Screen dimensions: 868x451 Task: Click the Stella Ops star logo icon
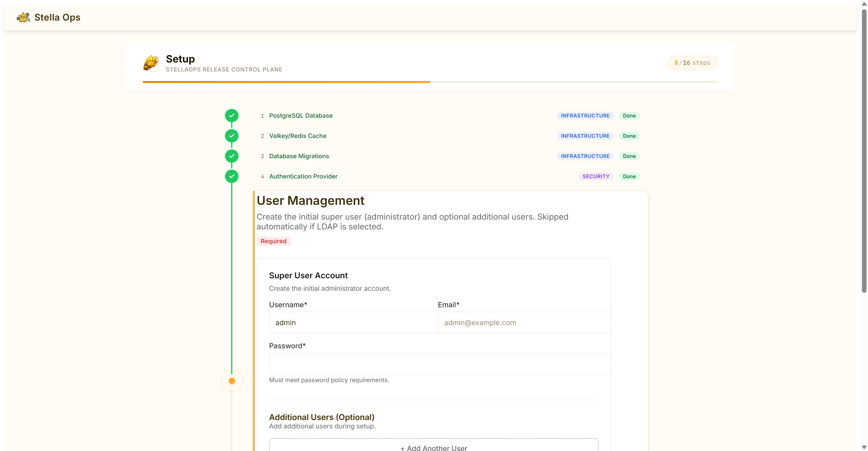tap(23, 17)
